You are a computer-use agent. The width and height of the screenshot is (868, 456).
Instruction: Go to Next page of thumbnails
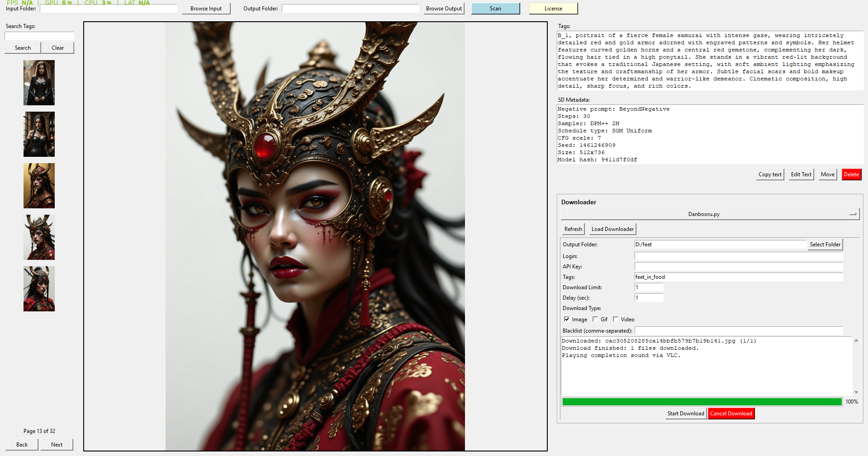click(x=57, y=445)
